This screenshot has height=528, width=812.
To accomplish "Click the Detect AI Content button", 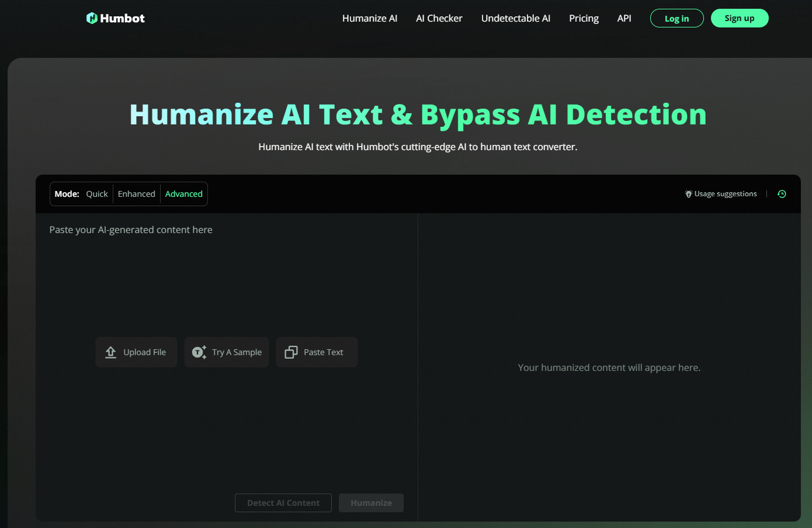I will point(283,503).
